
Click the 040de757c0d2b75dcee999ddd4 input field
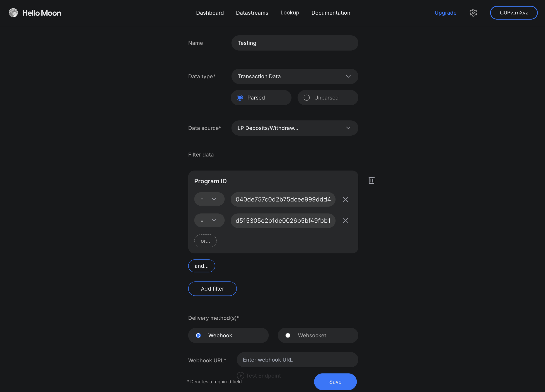coord(283,199)
